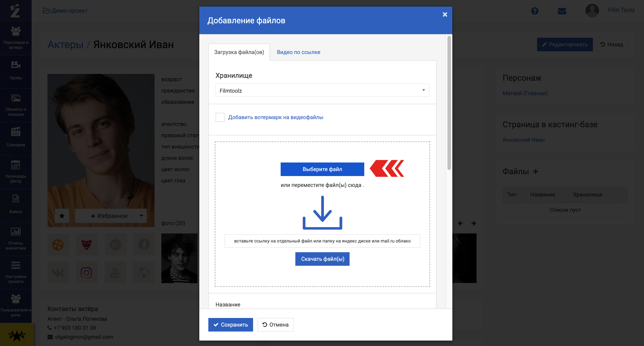This screenshot has width=644, height=346.
Task: Open the help question mark icon
Action: 534,11
